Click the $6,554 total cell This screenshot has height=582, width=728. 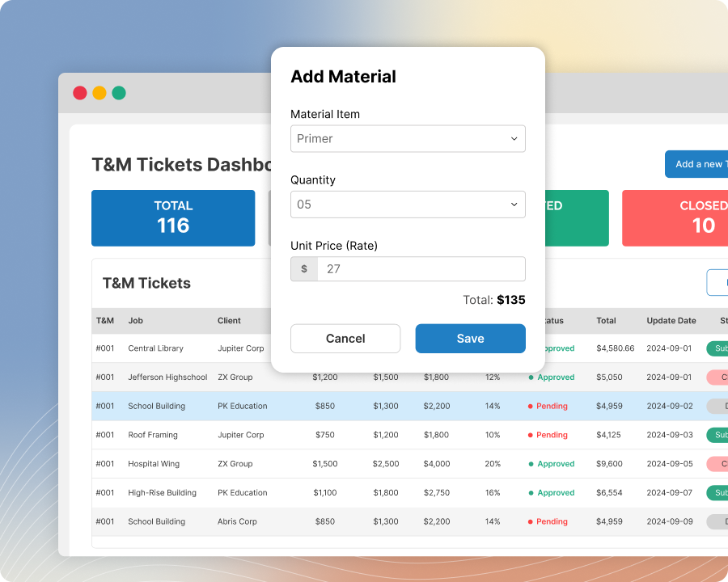tap(609, 492)
